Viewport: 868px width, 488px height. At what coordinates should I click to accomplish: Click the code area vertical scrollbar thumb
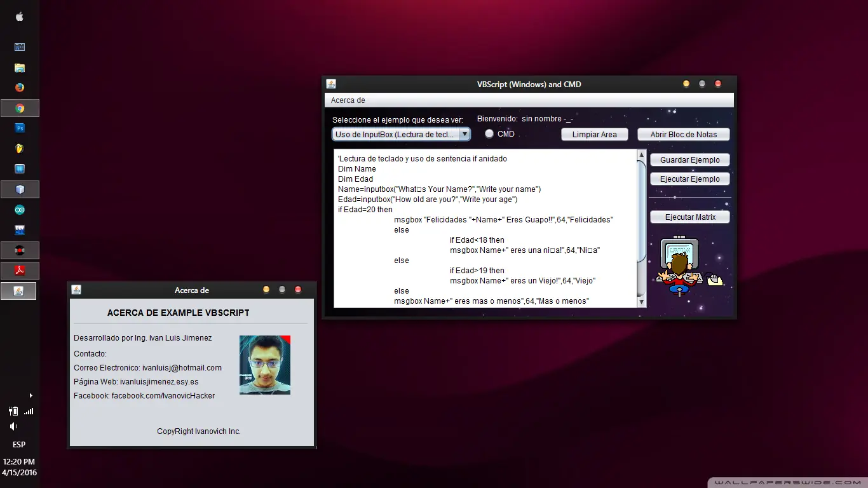click(x=641, y=210)
